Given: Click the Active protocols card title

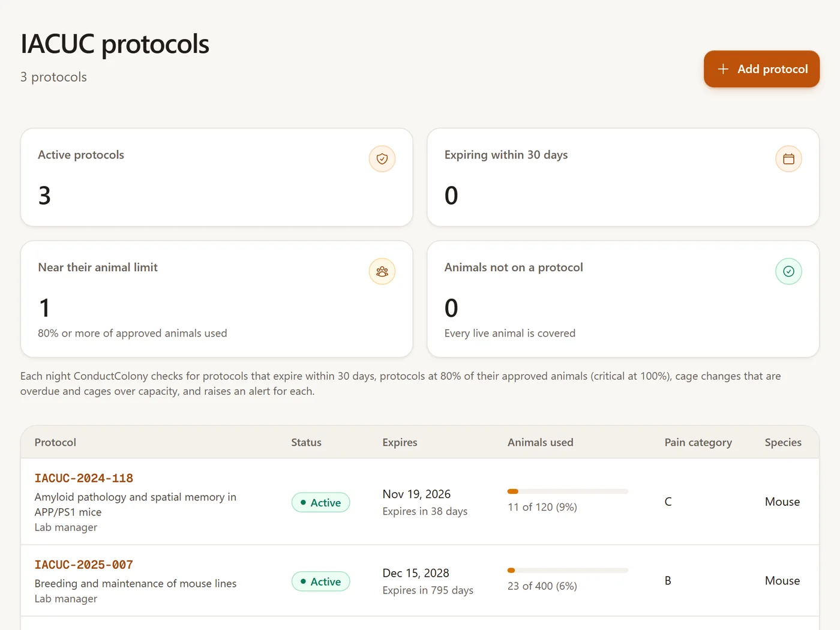Looking at the screenshot, I should (81, 155).
